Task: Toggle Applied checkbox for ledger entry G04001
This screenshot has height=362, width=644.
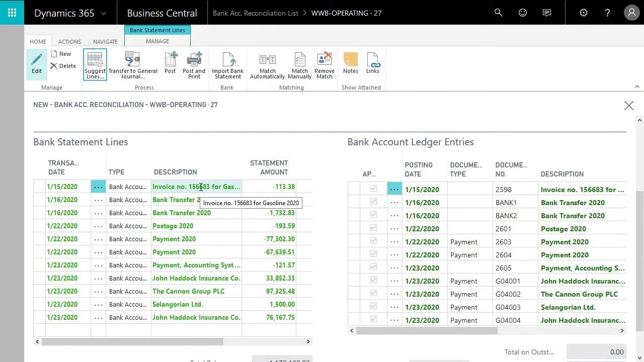Action: 373,280
